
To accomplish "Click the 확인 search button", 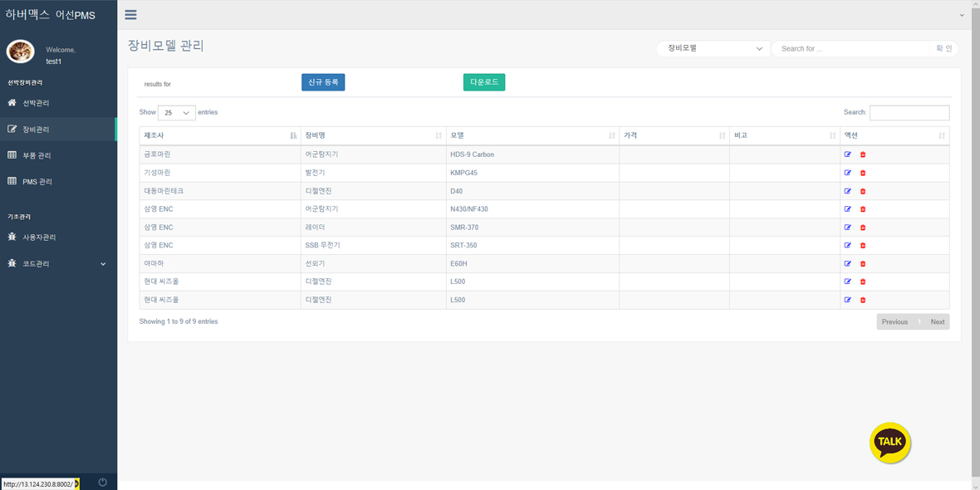I will pyautogui.click(x=943, y=48).
